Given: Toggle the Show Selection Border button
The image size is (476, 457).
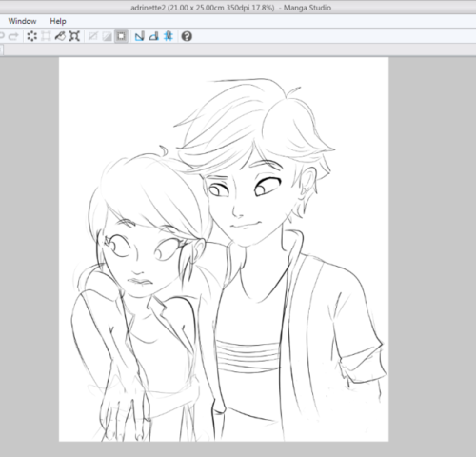Looking at the screenshot, I should point(121,36).
